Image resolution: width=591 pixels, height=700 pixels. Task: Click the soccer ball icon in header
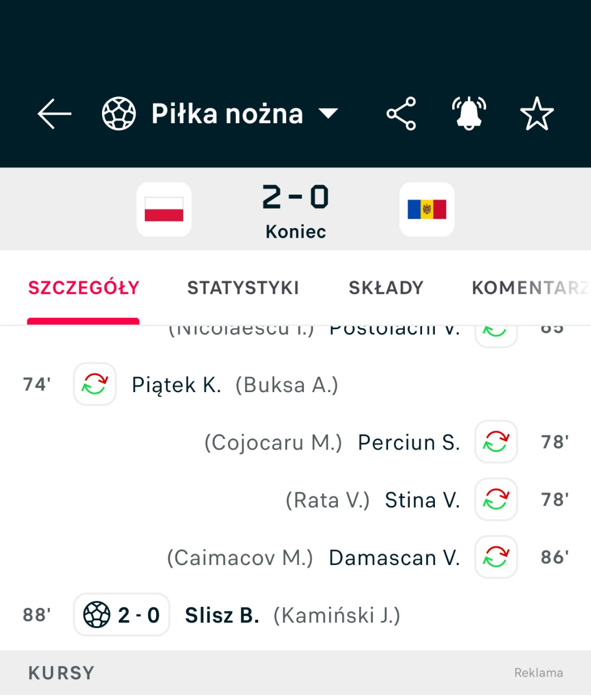pos(119,114)
